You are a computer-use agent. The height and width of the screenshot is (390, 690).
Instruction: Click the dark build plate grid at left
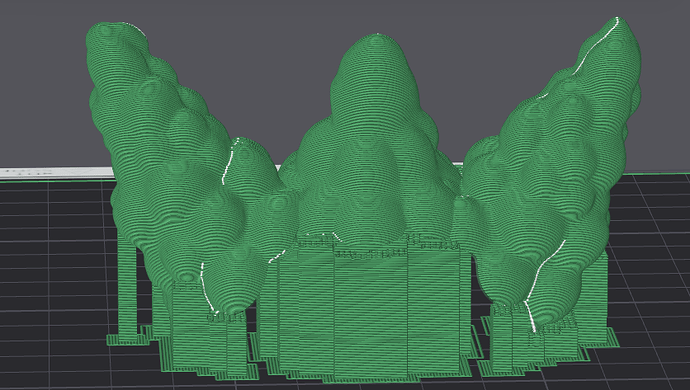point(53,273)
